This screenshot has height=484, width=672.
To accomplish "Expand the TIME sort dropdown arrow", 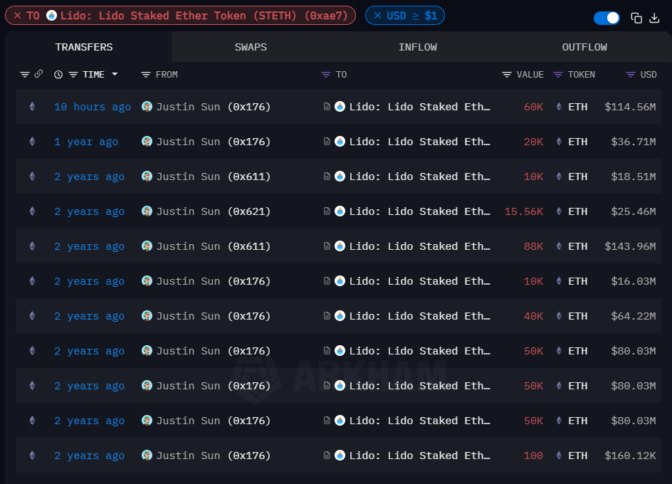I will point(114,74).
